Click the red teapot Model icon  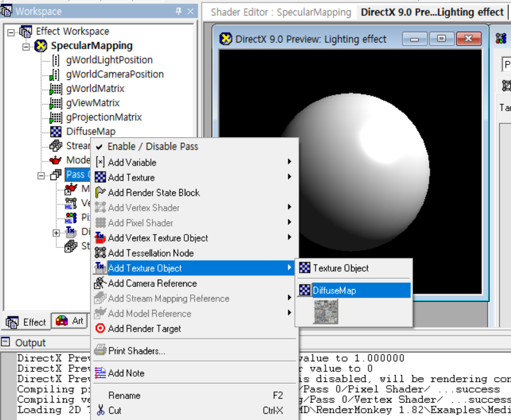pos(56,160)
